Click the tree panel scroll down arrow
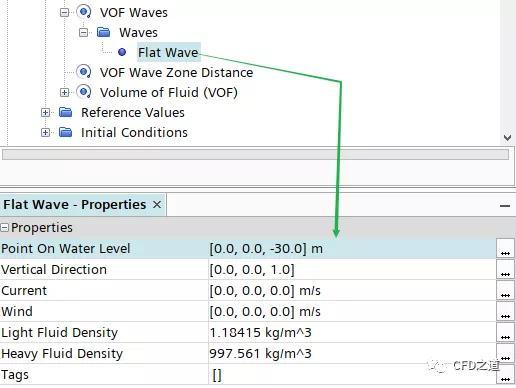The width and height of the screenshot is (516, 388). point(507,137)
